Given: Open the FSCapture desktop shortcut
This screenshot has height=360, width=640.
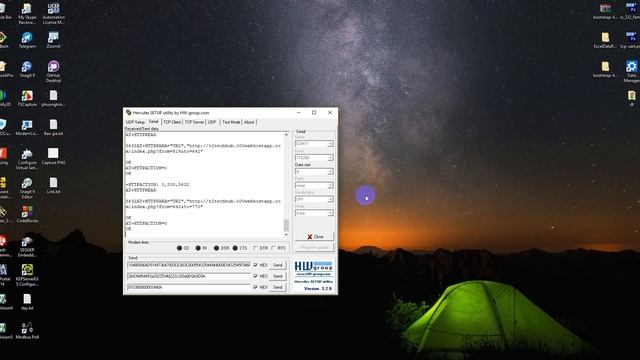Looking at the screenshot, I should (27, 99).
